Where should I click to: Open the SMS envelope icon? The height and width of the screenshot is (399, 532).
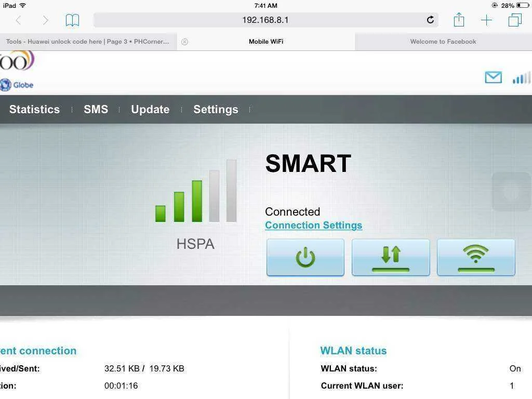[x=494, y=77]
